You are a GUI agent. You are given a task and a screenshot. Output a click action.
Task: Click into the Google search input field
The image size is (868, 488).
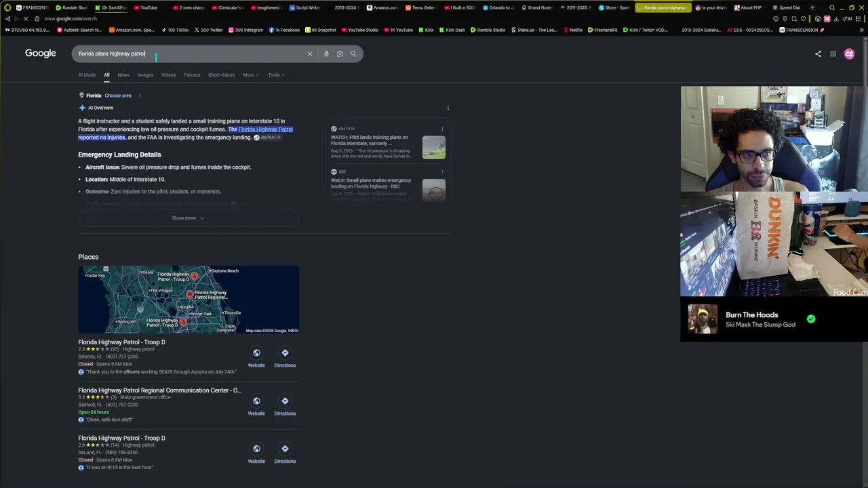click(x=190, y=54)
